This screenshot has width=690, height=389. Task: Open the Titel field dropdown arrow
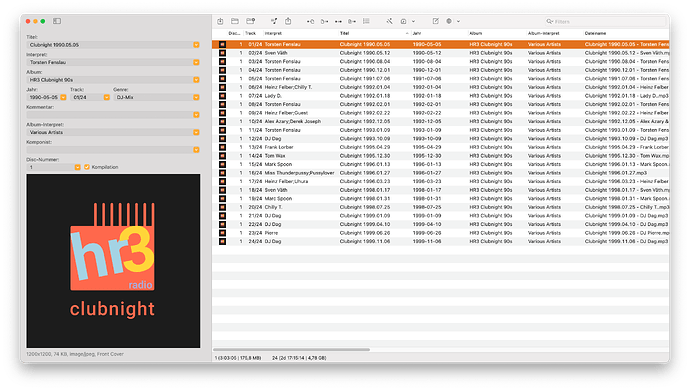[x=196, y=45]
